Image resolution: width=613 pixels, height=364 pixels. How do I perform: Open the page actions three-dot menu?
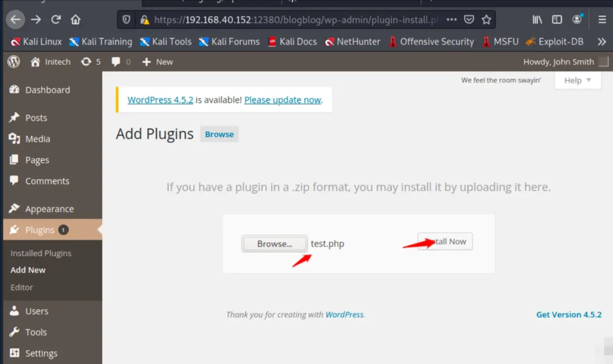coord(452,20)
